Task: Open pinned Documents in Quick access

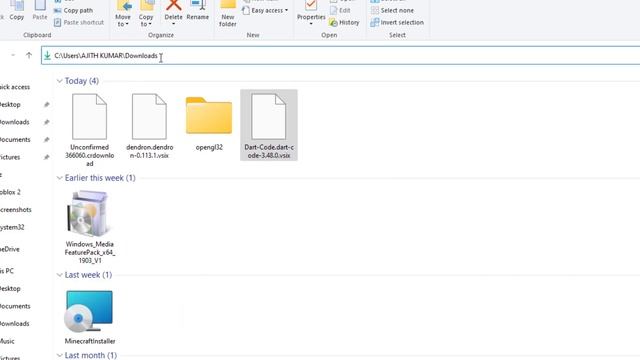Action: tap(15, 140)
